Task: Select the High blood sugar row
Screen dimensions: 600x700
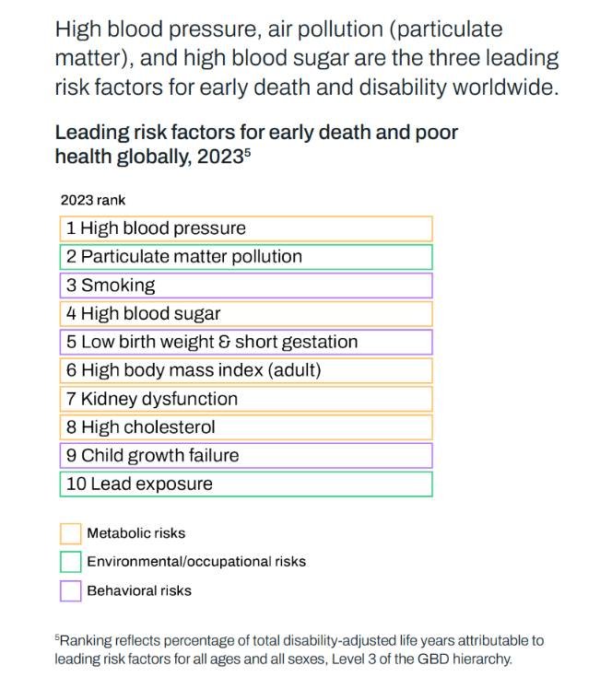Action: click(x=245, y=314)
